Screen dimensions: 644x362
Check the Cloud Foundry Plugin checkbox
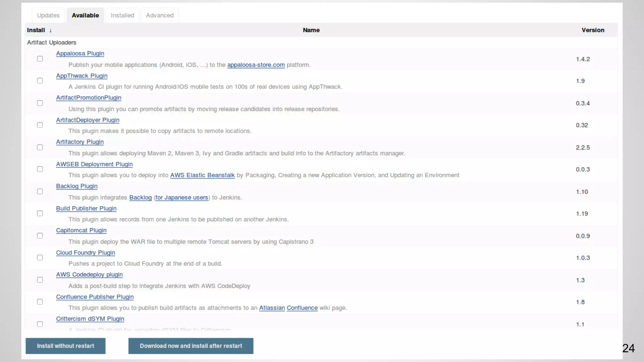(40, 258)
